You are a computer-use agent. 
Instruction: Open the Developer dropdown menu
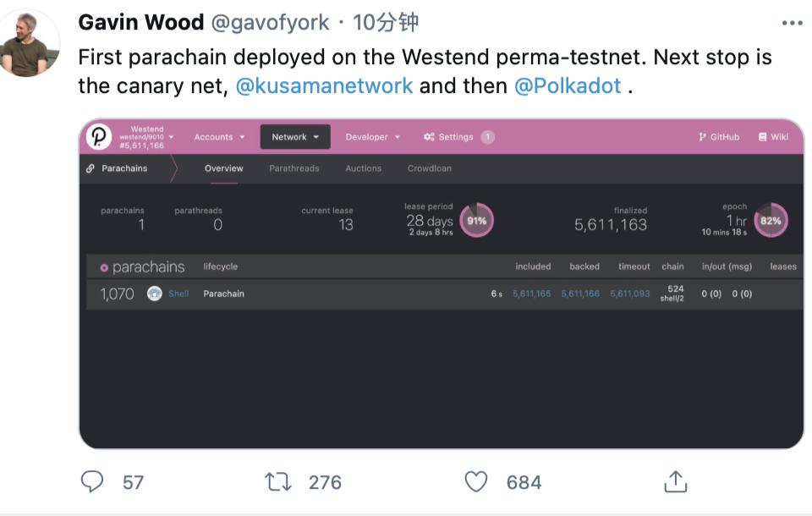coord(367,136)
